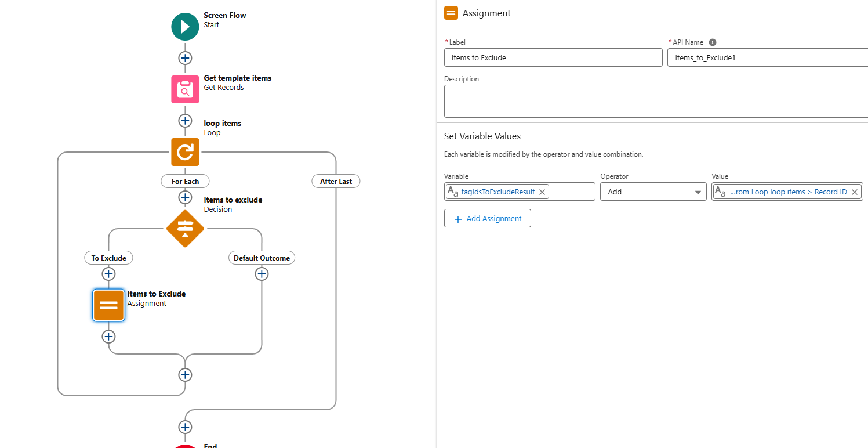Click the For Each path label
868x448 pixels.
(x=185, y=182)
